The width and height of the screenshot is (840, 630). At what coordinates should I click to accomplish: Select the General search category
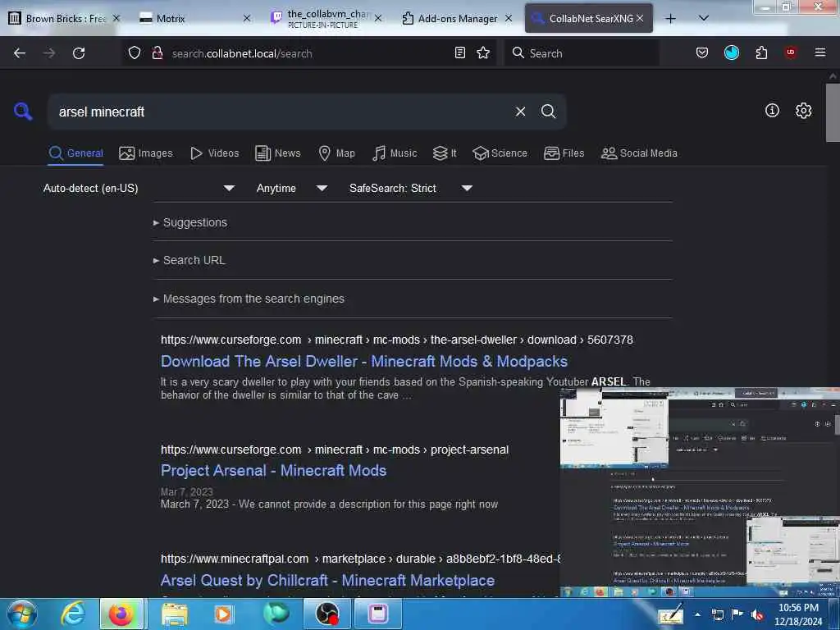[75, 153]
